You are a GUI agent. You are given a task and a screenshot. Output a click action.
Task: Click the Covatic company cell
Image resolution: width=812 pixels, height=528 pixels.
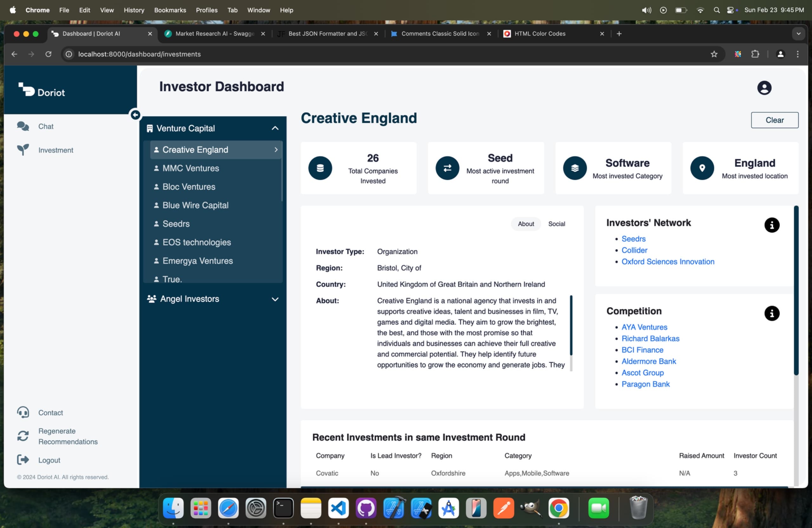[327, 473]
